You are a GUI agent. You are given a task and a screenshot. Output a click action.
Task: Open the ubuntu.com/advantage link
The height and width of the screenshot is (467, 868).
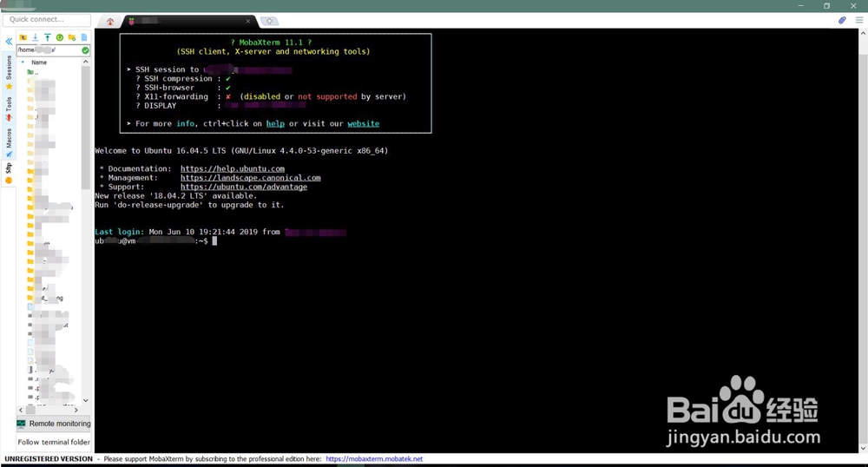point(244,187)
